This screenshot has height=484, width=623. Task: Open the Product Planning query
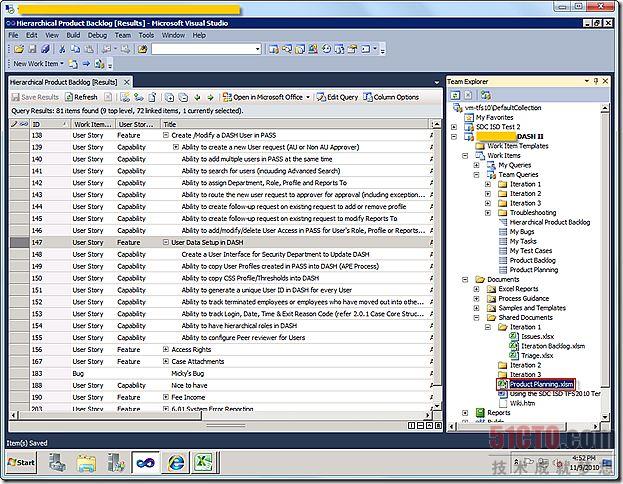tap(534, 270)
